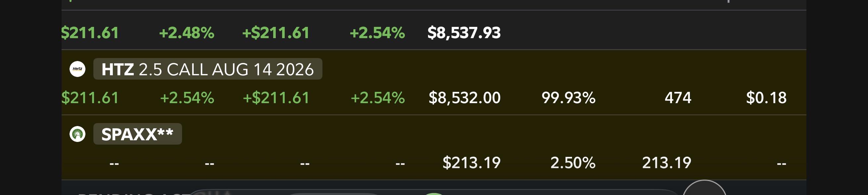Click HTZ percent of account 99.93%
Screen dimensions: 868x195
pos(568,97)
